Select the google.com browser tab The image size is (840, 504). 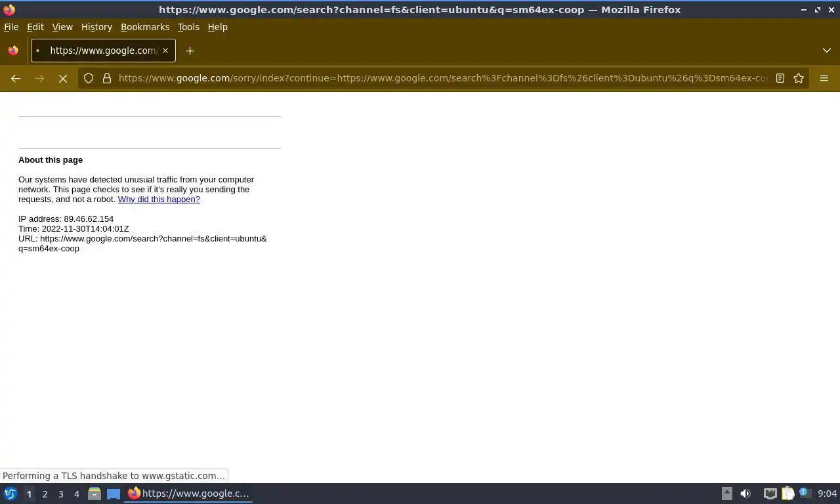[x=103, y=51]
